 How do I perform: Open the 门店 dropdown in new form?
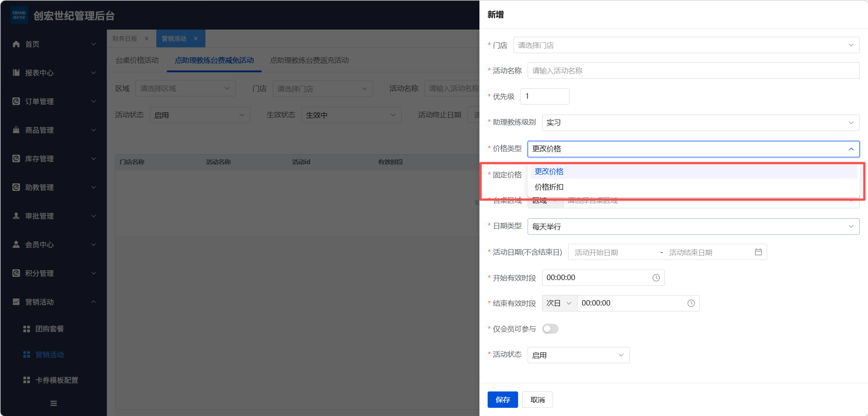pos(686,45)
